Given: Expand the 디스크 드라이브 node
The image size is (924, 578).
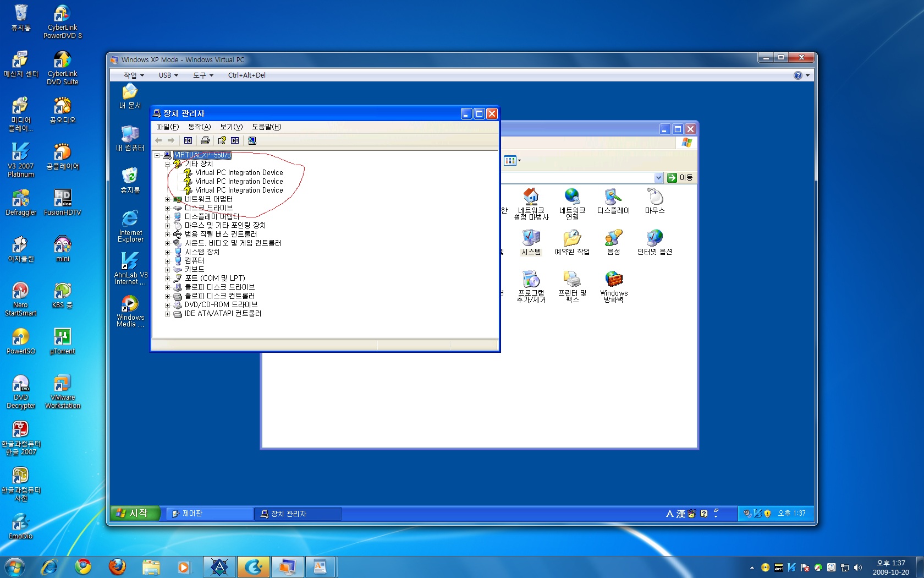Looking at the screenshot, I should coord(167,208).
